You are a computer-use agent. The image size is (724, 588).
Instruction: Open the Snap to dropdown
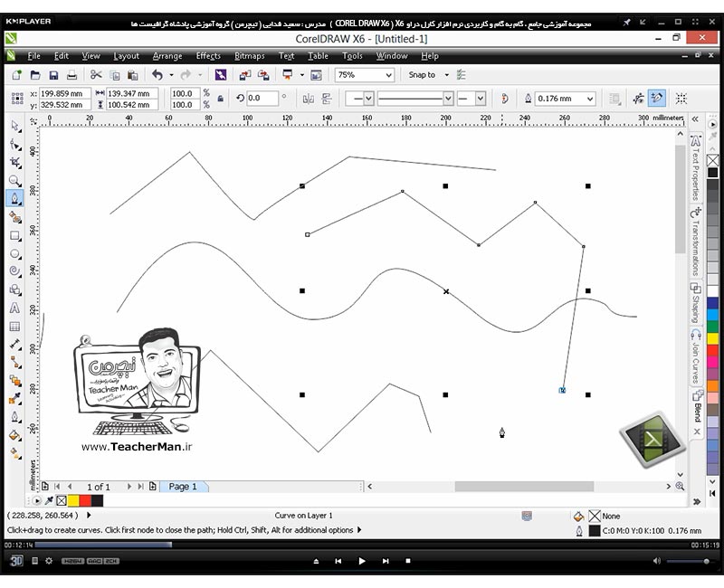446,75
